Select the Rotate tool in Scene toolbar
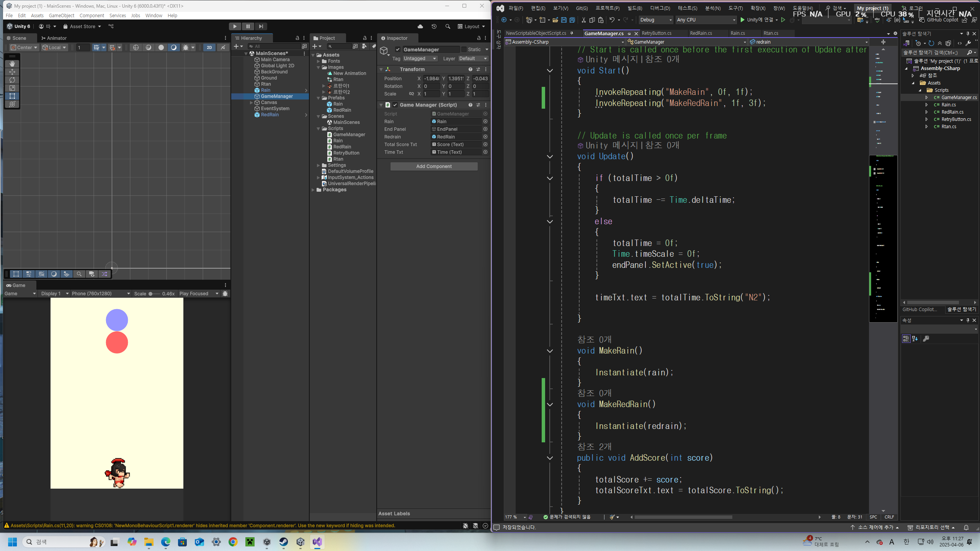Viewport: 980px width, 551px height. tap(12, 80)
